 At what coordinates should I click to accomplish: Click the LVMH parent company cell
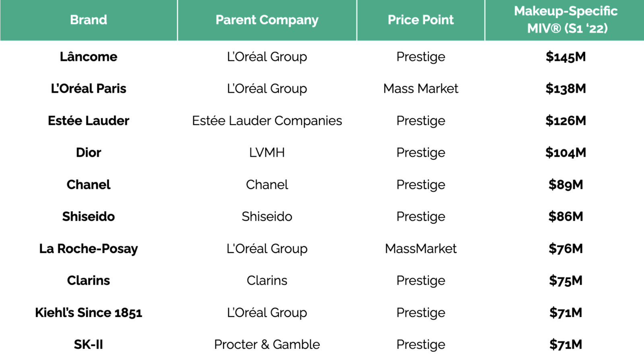click(267, 152)
